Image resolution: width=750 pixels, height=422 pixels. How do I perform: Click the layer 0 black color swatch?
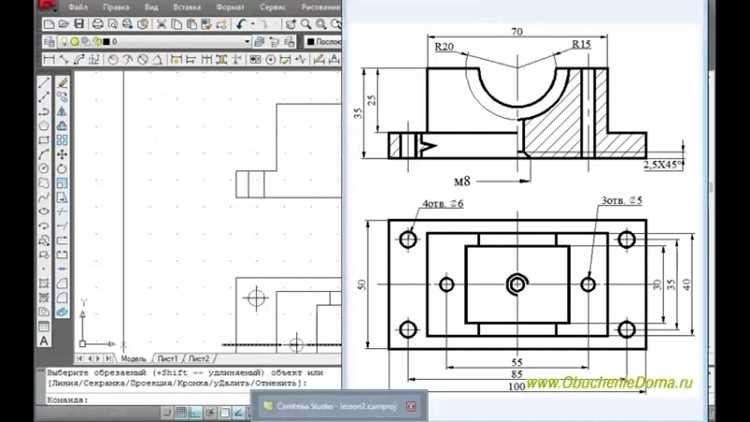point(107,42)
